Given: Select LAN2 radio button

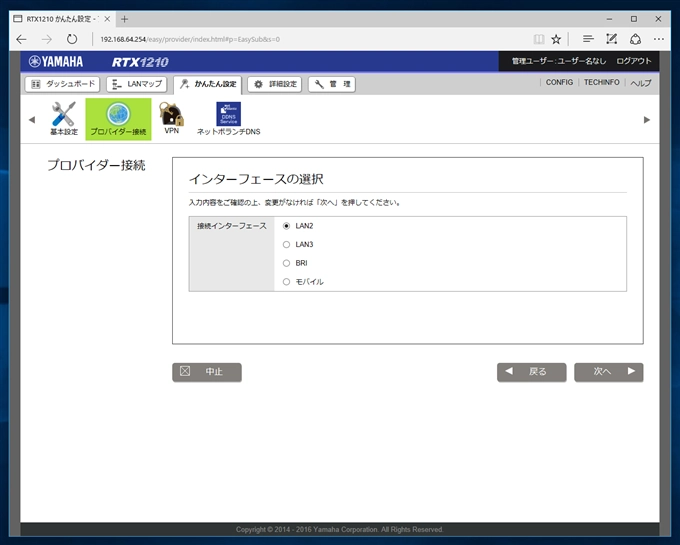Looking at the screenshot, I should pyautogui.click(x=286, y=226).
